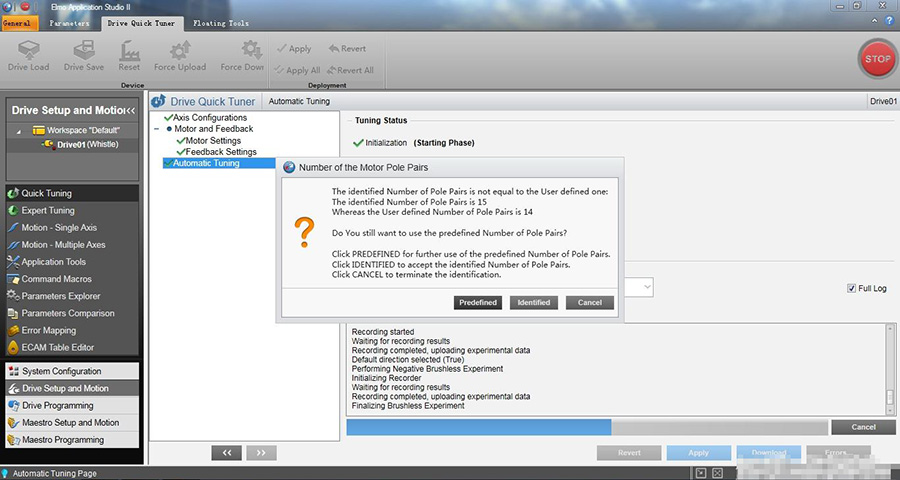
Task: Open ECAM Table Editor in the sidebar
Action: pyautogui.click(x=58, y=347)
